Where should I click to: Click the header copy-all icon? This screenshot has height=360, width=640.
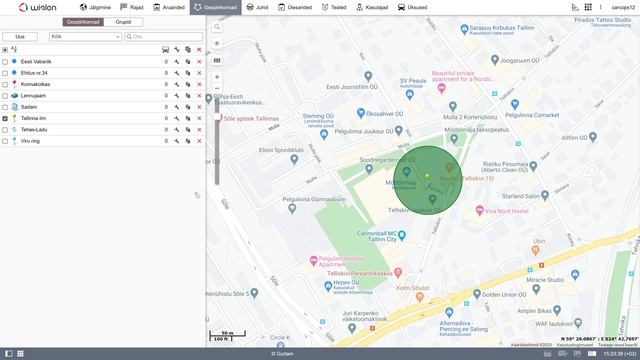[188, 50]
